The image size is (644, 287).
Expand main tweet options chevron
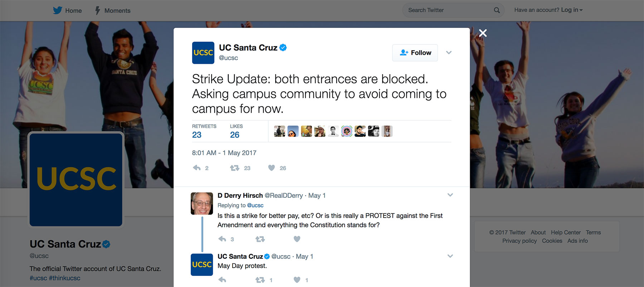(x=449, y=53)
